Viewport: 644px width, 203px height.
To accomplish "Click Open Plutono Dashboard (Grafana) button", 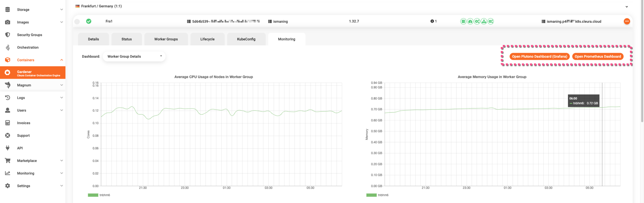I will pos(539,56).
